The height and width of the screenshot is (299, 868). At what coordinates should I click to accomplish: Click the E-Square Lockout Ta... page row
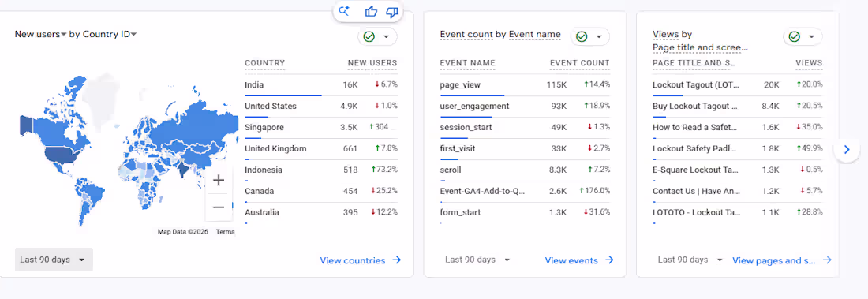coord(737,170)
